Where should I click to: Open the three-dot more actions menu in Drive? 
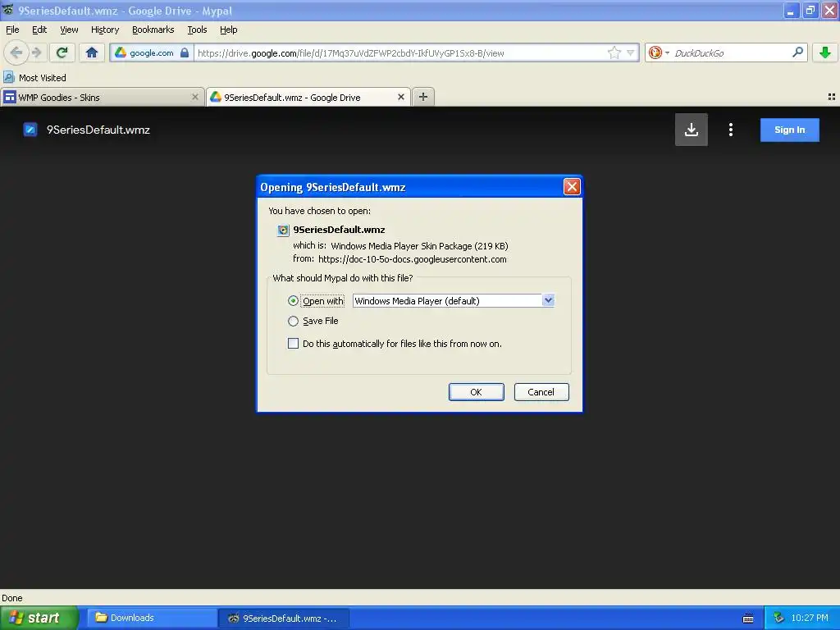731,130
